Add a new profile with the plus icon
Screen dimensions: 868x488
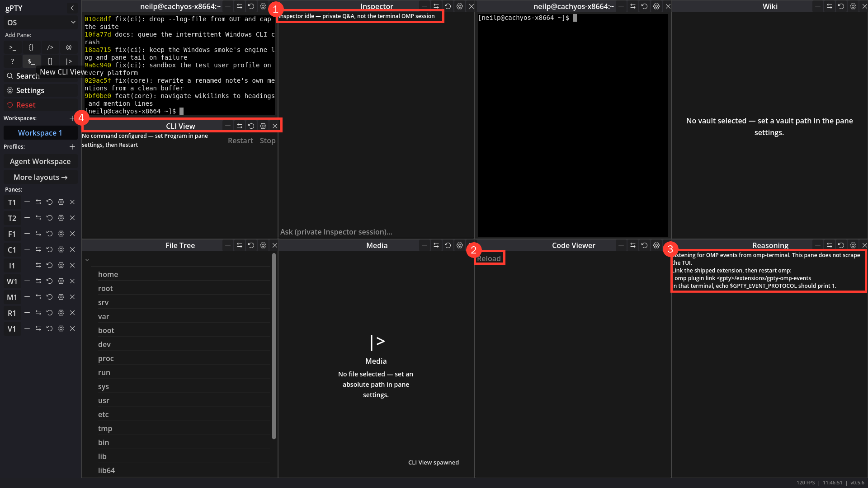pos(72,147)
